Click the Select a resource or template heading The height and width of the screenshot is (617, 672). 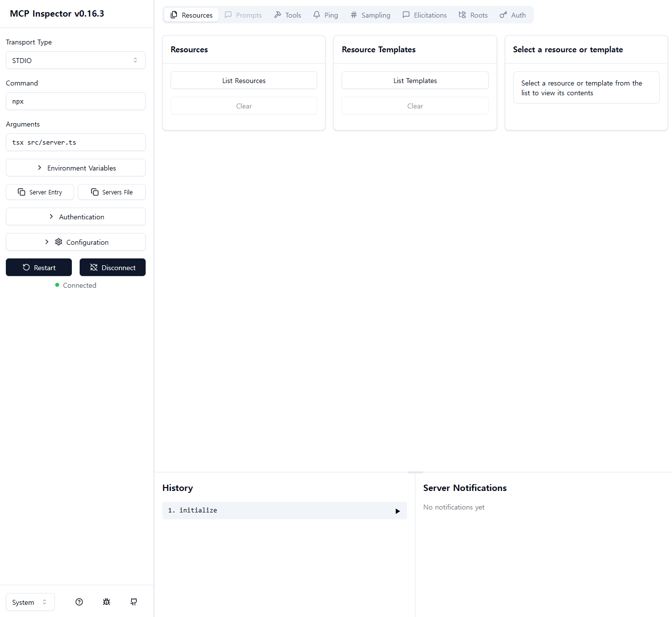point(568,49)
